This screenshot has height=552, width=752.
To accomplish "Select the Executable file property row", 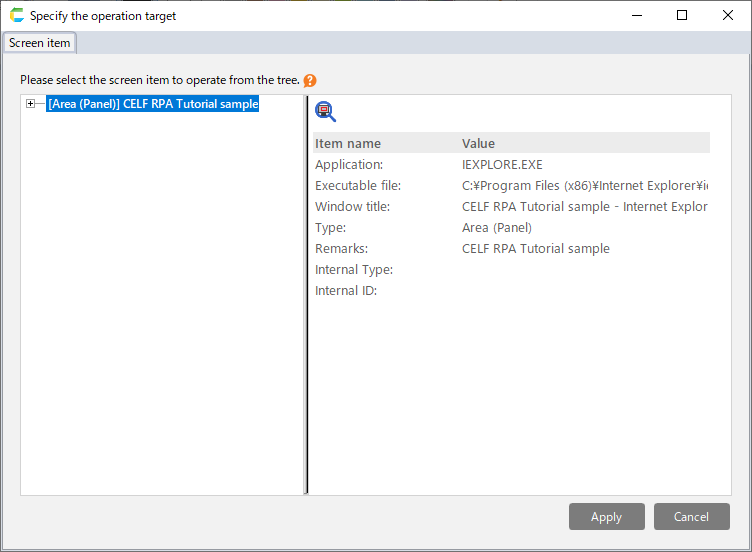I will coord(357,185).
